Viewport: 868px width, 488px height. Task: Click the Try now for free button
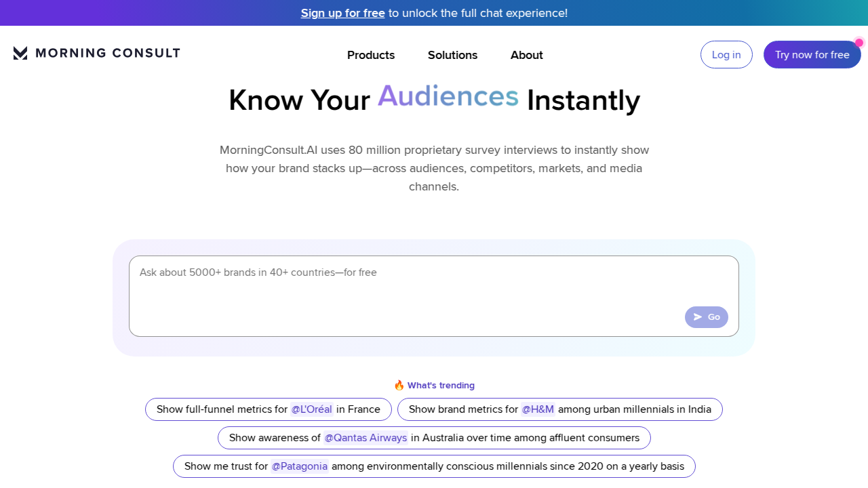812,55
